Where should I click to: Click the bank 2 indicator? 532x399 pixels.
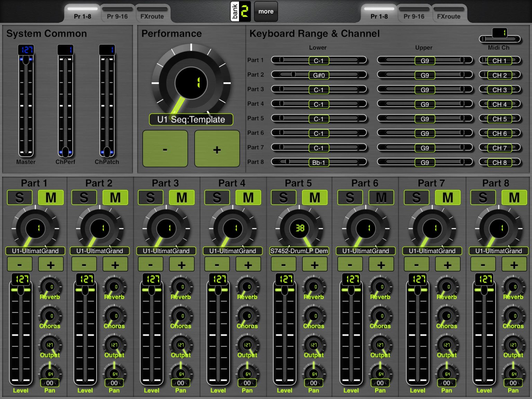[241, 11]
